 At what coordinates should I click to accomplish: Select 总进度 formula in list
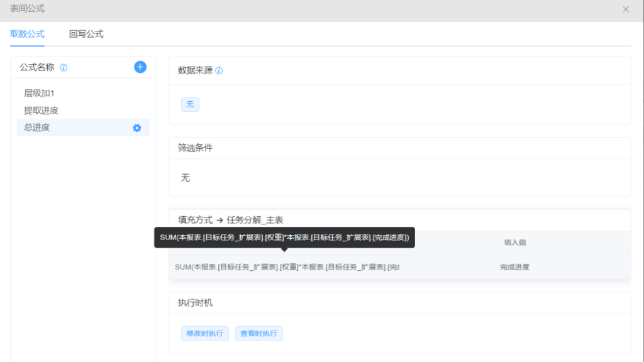tap(83, 128)
